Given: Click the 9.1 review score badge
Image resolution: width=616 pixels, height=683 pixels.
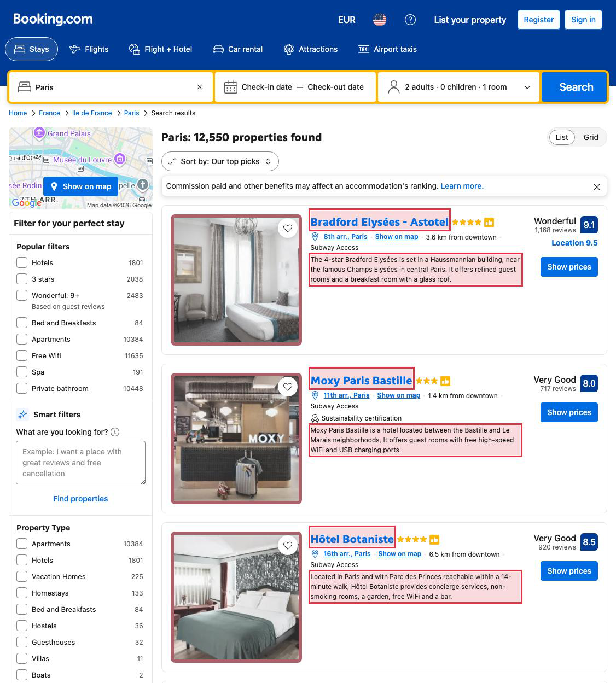Looking at the screenshot, I should [589, 225].
